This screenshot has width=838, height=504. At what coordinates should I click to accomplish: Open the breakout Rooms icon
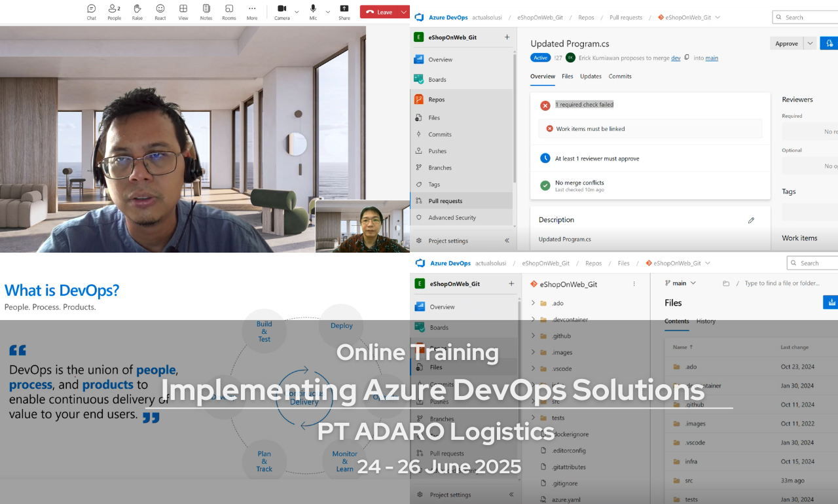[229, 11]
